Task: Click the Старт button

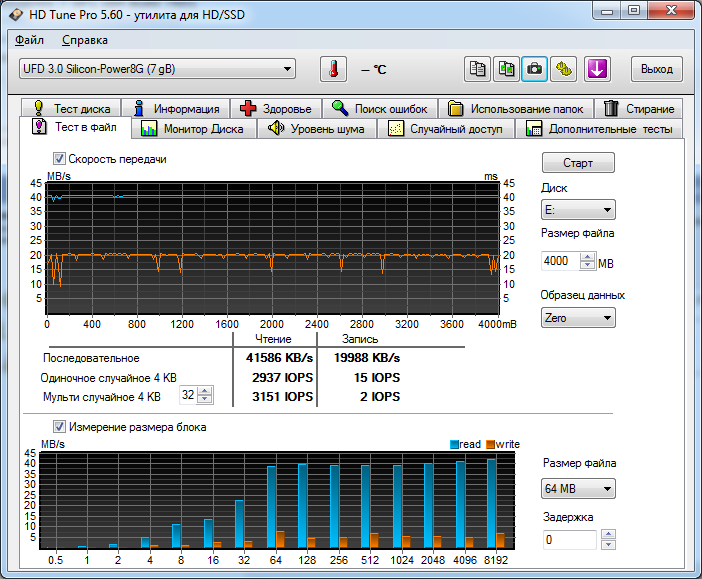Action: [x=578, y=163]
